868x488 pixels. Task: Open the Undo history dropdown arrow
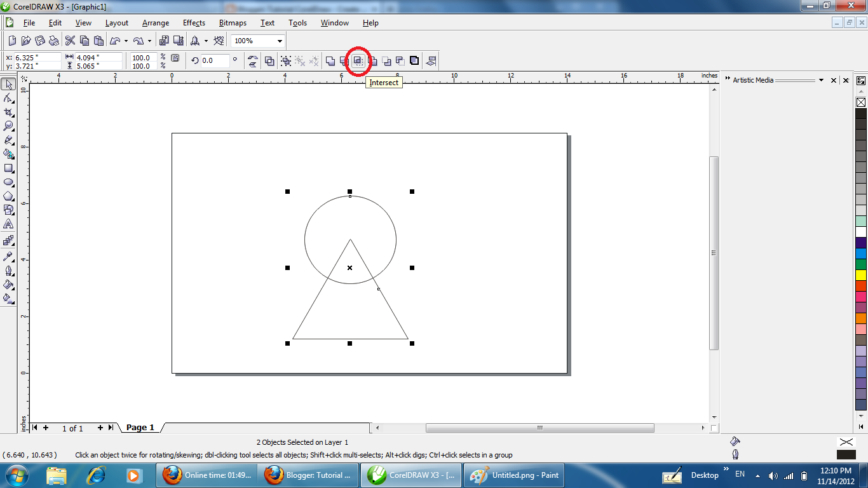[x=126, y=41]
